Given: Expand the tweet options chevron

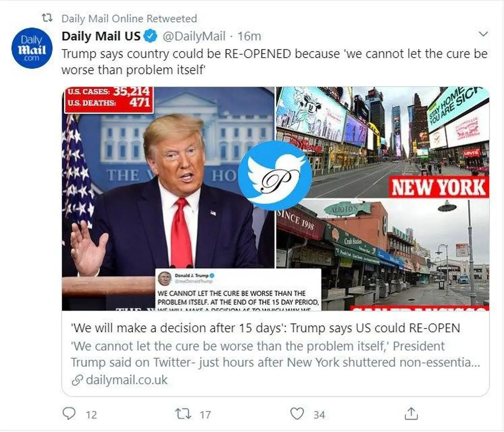Looking at the screenshot, I should click(484, 34).
